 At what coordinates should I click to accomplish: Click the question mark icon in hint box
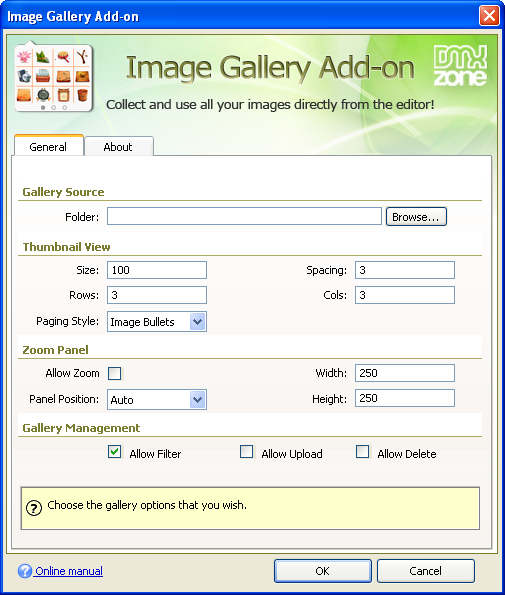(34, 508)
